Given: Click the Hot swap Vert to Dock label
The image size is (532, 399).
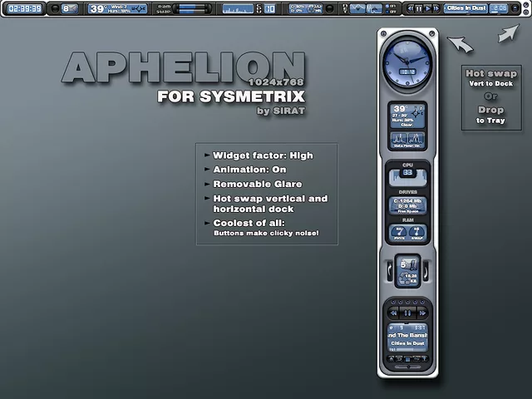Looking at the screenshot, I should pos(490,79).
